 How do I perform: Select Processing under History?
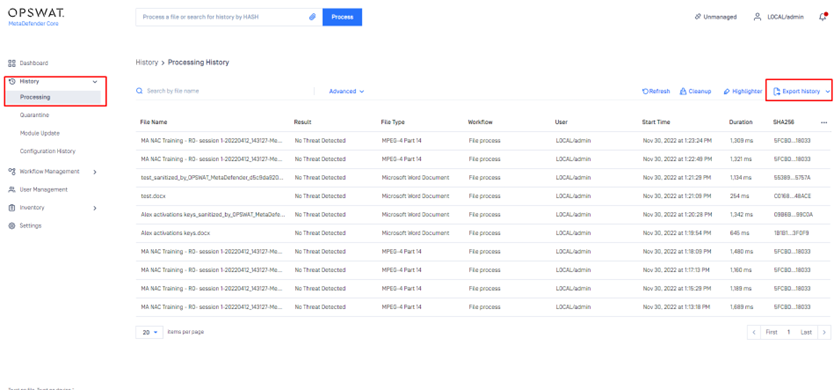[x=54, y=97]
